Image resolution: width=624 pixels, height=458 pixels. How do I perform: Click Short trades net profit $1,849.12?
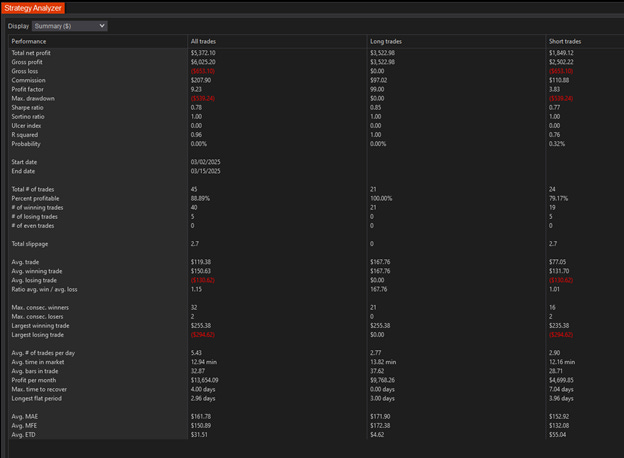tap(561, 53)
